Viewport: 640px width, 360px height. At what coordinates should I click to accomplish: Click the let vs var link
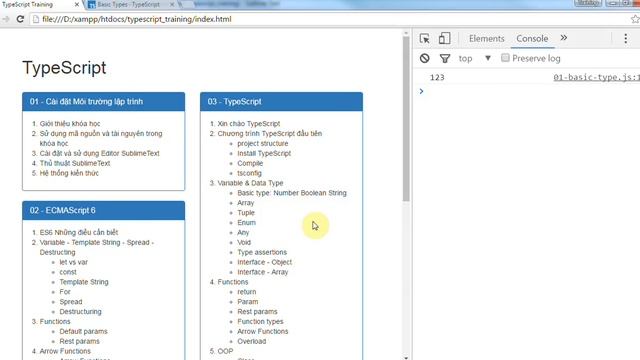pos(73,262)
